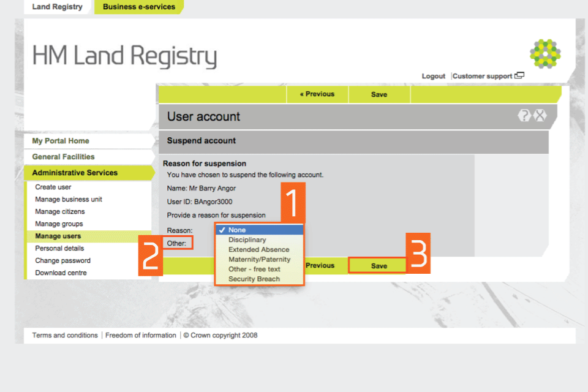Click the top « Previous button
This screenshot has width=588, height=392.
[317, 94]
